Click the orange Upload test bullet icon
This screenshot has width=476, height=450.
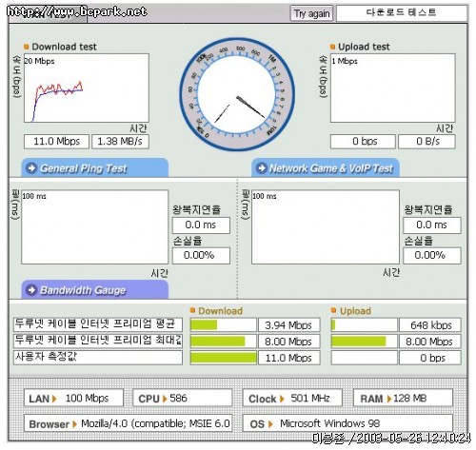332,47
